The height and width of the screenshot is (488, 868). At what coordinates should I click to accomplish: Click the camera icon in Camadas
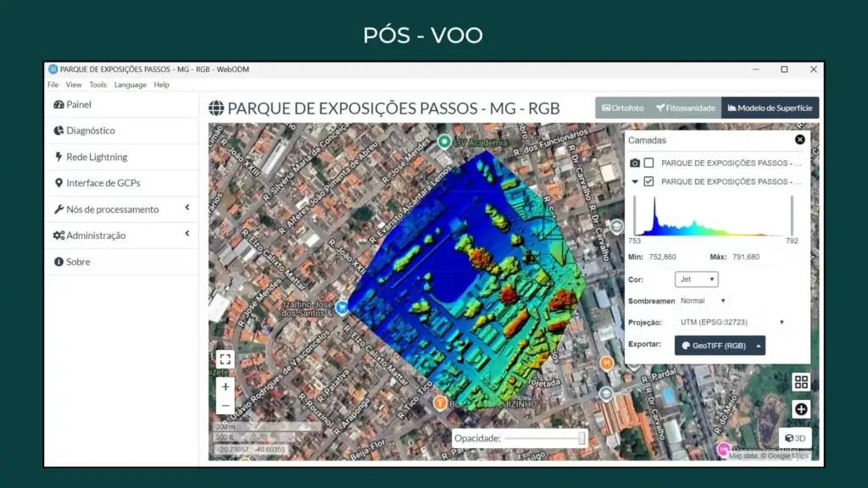click(x=635, y=163)
